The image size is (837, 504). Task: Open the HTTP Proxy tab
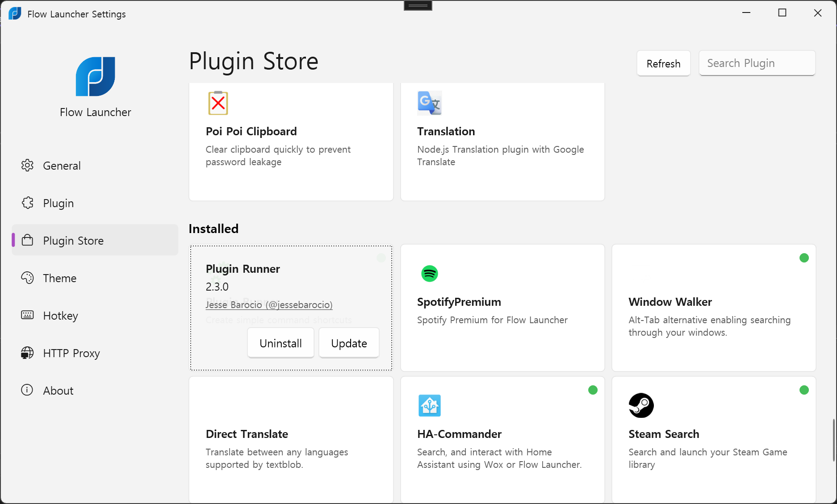point(95,353)
